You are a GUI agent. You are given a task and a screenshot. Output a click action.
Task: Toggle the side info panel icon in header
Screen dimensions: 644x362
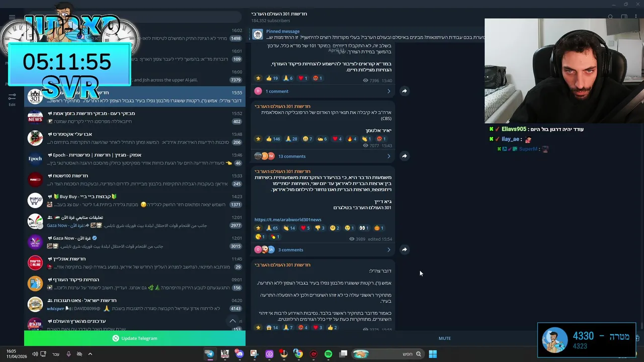click(x=624, y=17)
